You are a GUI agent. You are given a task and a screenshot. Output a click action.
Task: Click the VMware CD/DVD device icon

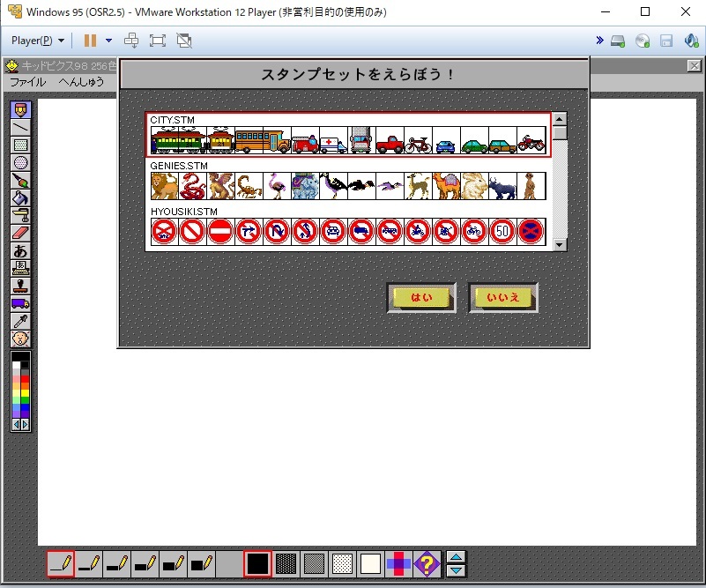(x=643, y=41)
